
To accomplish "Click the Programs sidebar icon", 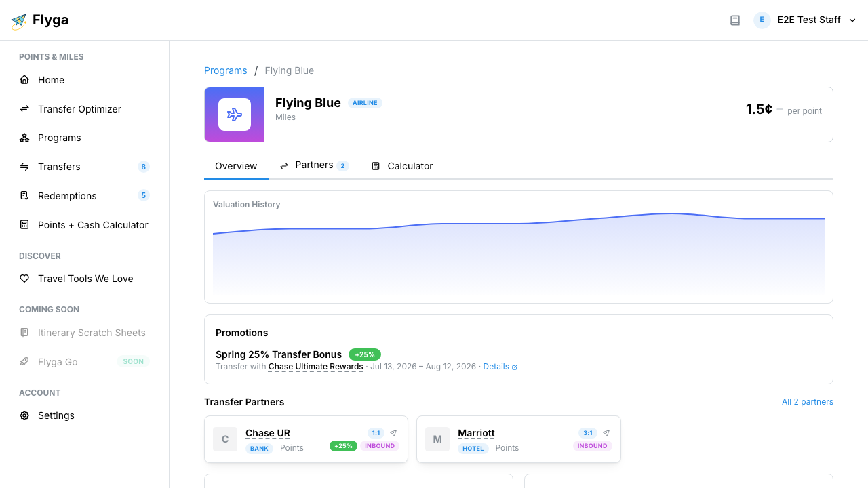I will (24, 138).
